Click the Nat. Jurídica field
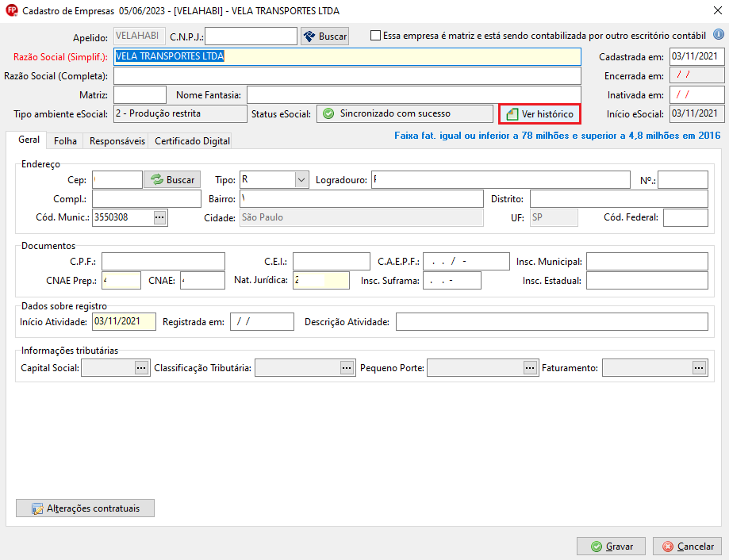This screenshot has width=729, height=560. pos(321,280)
